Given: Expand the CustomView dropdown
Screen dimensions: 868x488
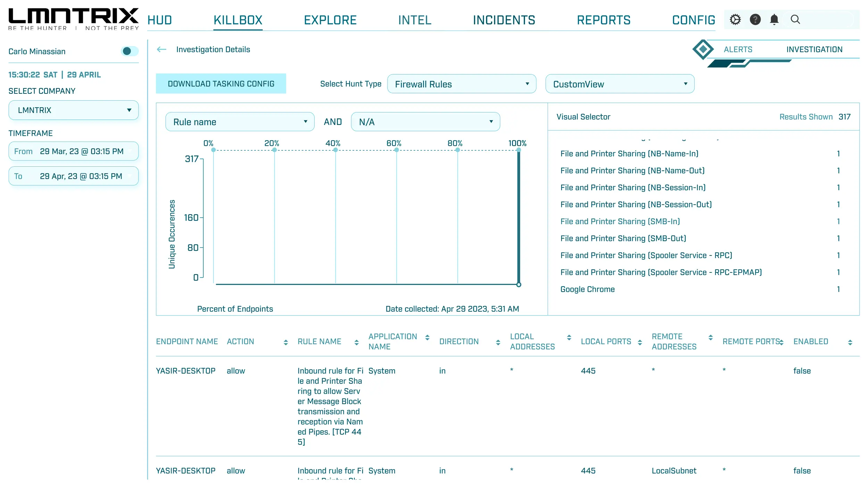Looking at the screenshot, I should (619, 84).
